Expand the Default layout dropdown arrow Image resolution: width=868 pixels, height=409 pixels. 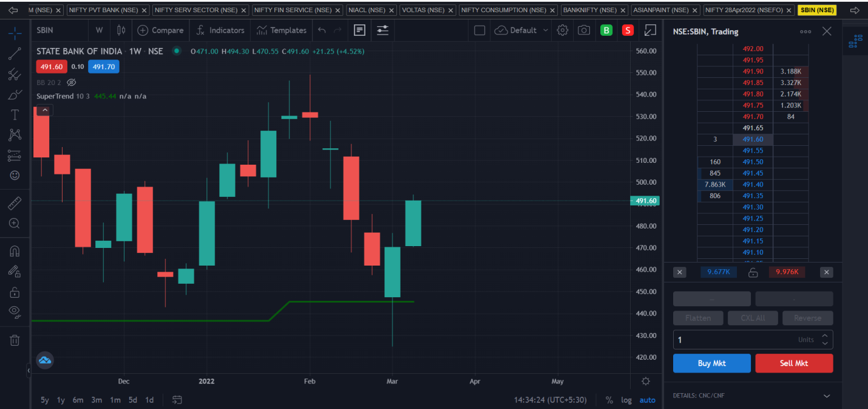(545, 30)
